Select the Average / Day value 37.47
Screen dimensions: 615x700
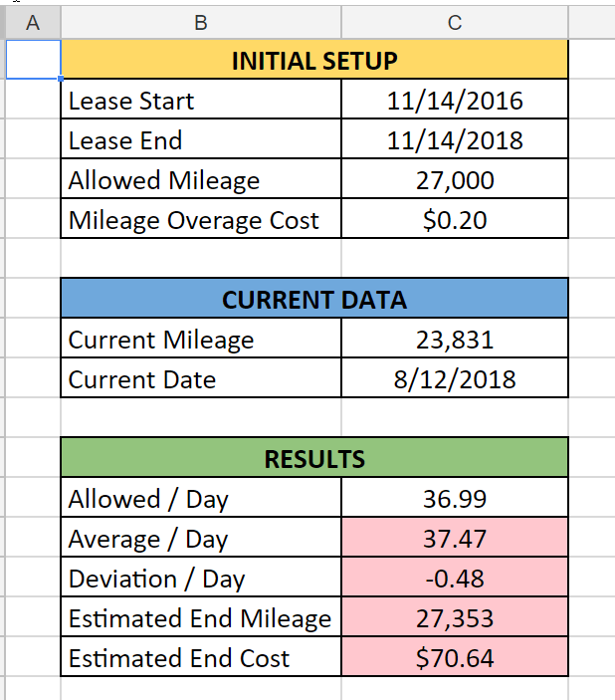[455, 538]
